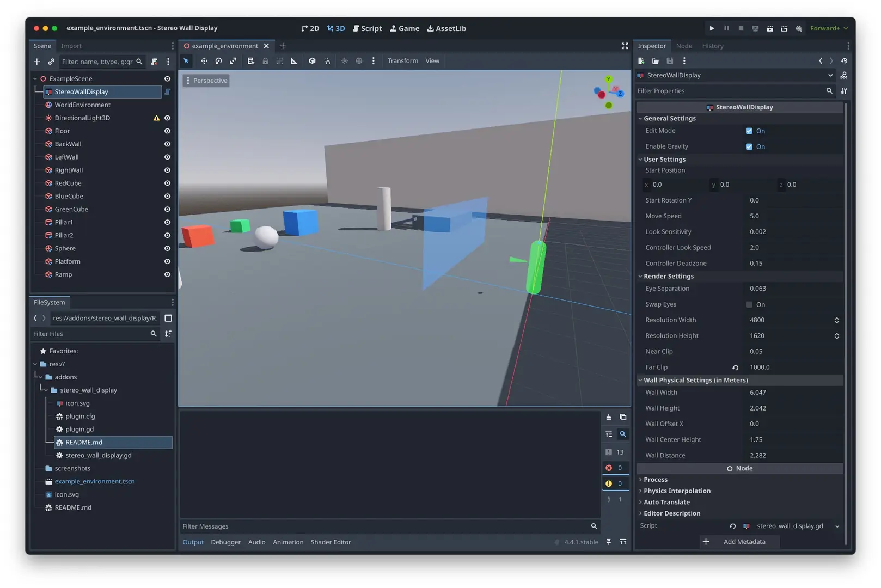Click the Add child node plus icon
881x588 pixels.
pyautogui.click(x=37, y=62)
